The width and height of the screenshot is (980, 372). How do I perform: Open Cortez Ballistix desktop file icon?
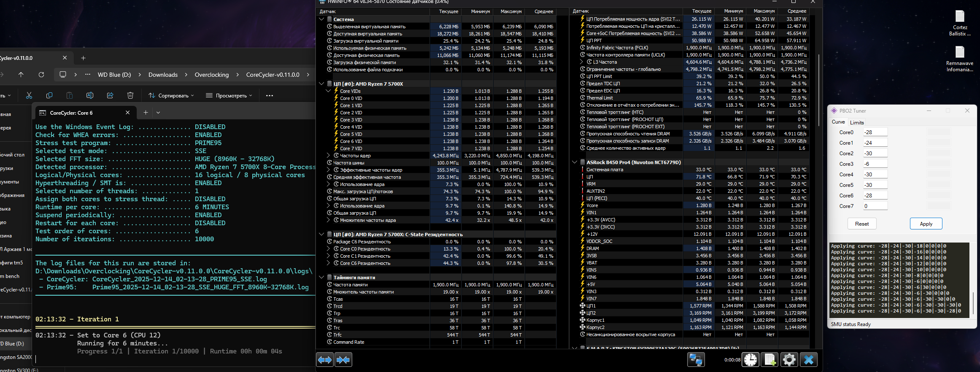tap(960, 23)
